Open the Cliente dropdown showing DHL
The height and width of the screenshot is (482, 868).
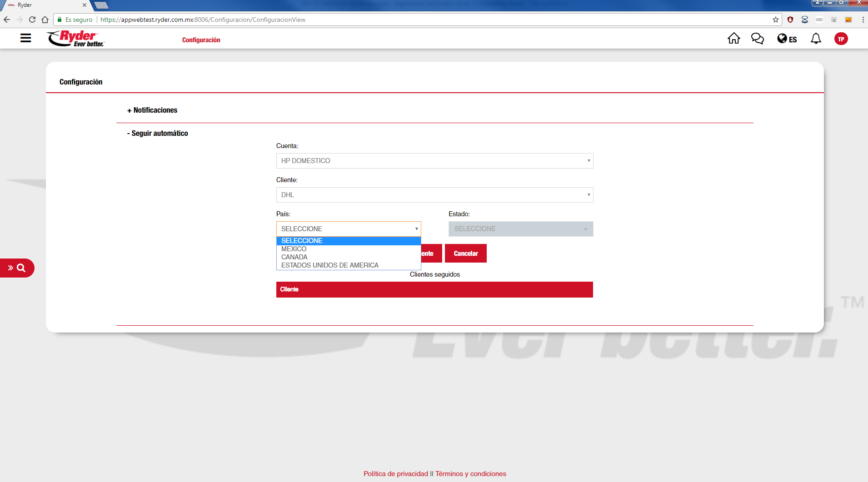pyautogui.click(x=434, y=195)
